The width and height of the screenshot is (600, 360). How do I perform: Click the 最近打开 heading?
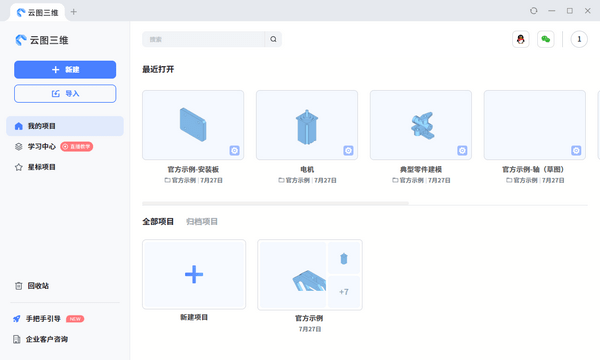point(158,69)
